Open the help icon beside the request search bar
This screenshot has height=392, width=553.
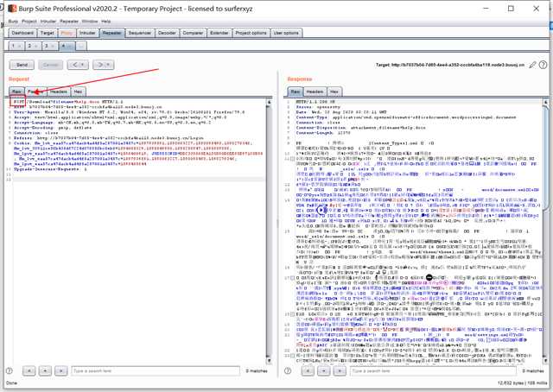point(10,371)
